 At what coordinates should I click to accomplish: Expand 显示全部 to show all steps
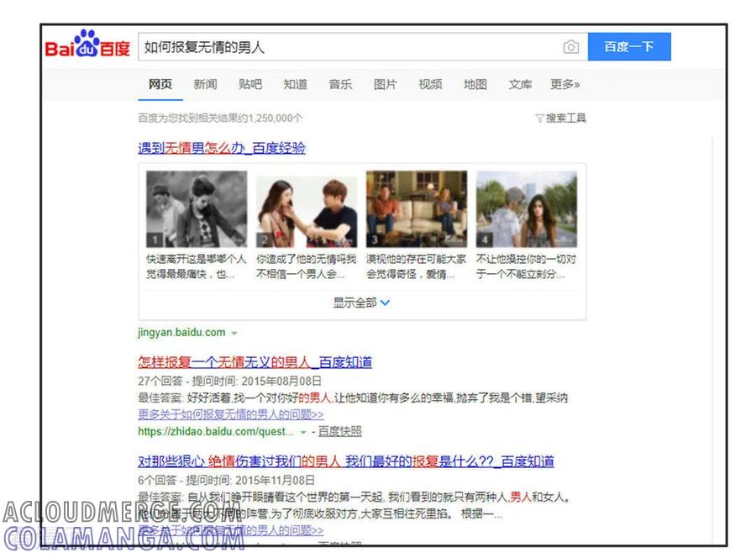tap(361, 303)
